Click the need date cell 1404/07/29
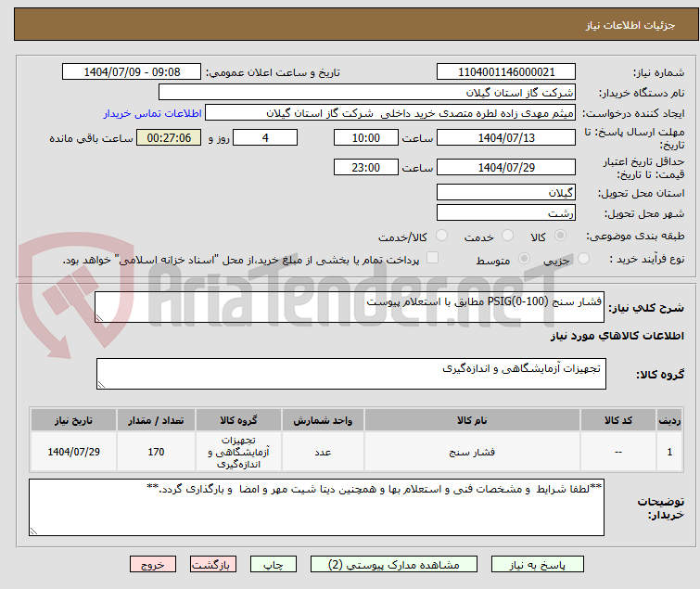700x589 pixels. coord(73,452)
